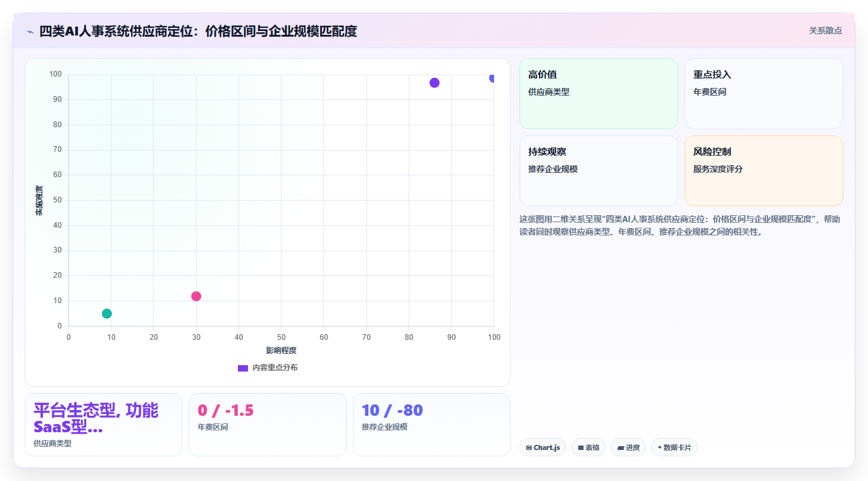
Task: Select the blue scatter point at x=100
Action: [493, 78]
